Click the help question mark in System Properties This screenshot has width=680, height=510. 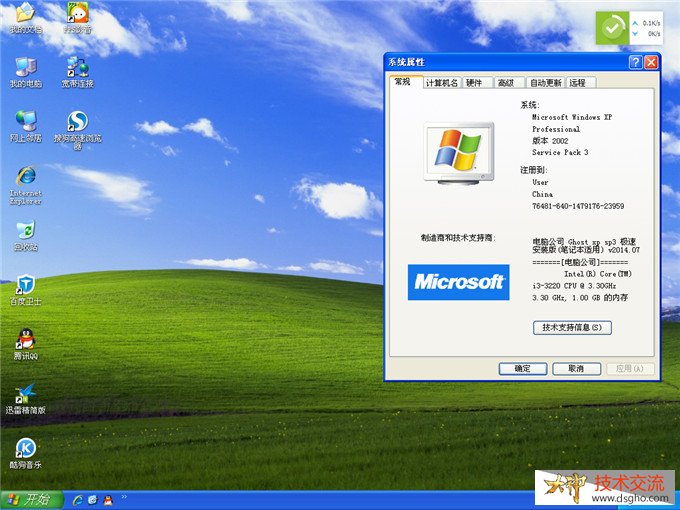coord(635,62)
